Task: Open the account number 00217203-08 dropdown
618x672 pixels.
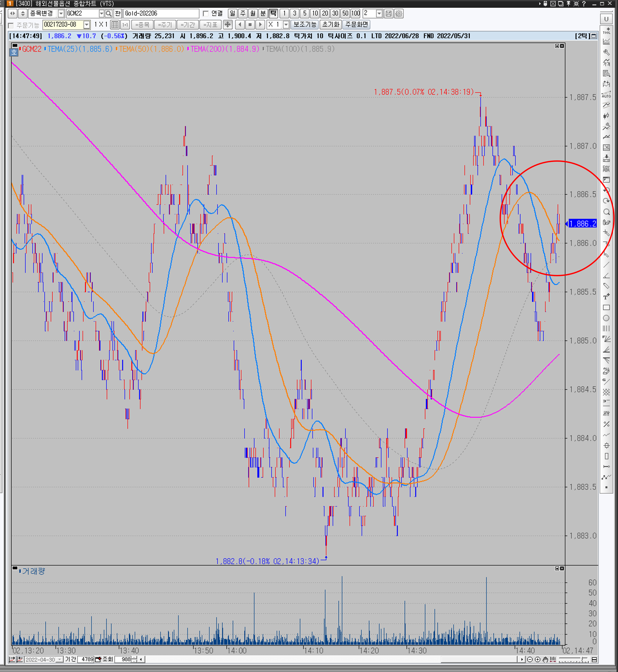Action: [87, 24]
